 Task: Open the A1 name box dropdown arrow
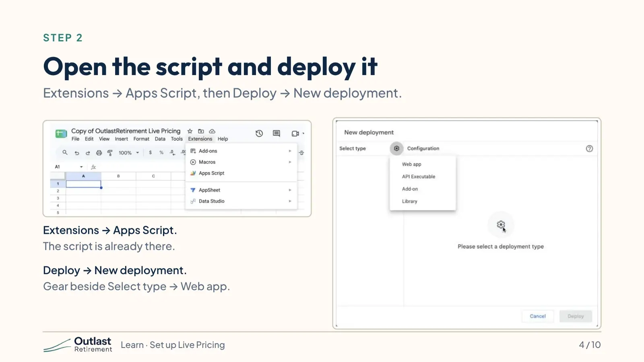pos(81,167)
